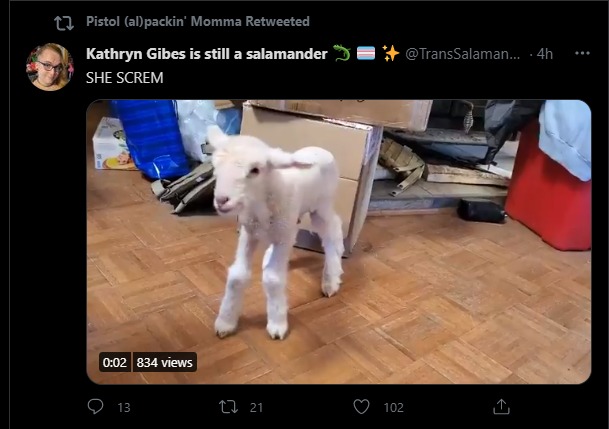The image size is (609, 429).
Task: Click the retweet icon beside 'Retweeted' label
Action: (x=64, y=23)
